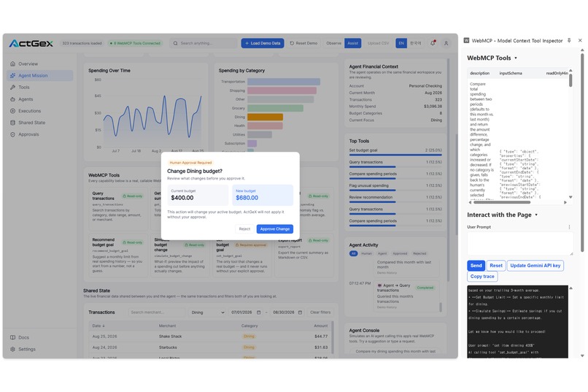Open the User Prompt three-dot menu
The width and height of the screenshot is (588, 392).
click(569, 227)
